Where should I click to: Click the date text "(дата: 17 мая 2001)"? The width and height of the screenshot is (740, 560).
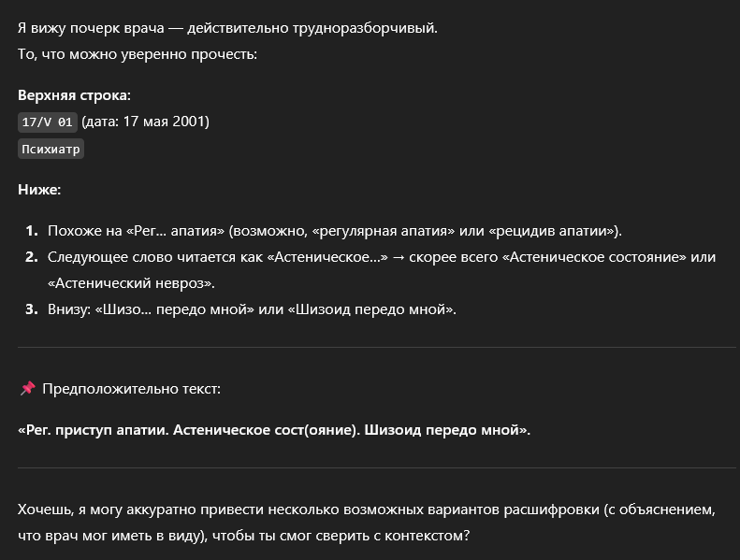pos(145,122)
